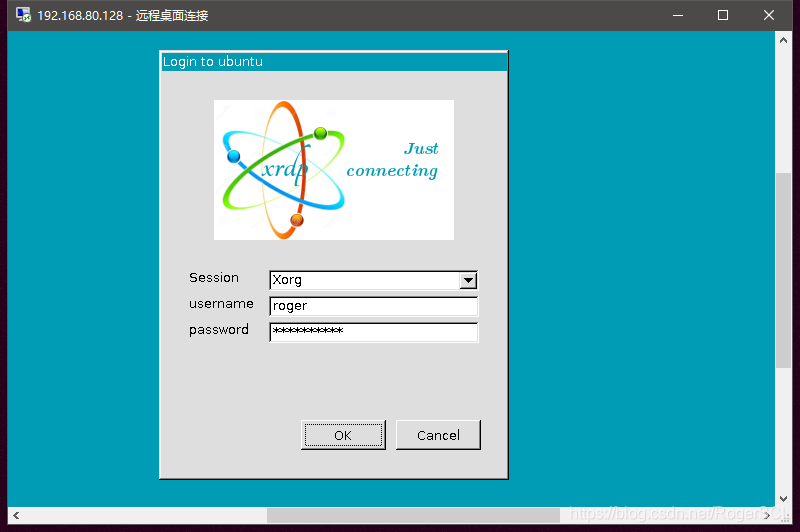Click the horizontal scrollbar right arrow
This screenshot has height=532, width=800.
[767, 515]
